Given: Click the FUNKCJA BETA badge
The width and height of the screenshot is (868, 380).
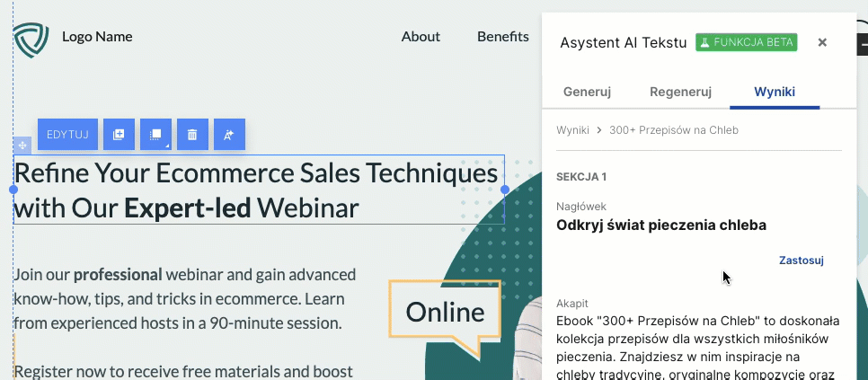Looking at the screenshot, I should click(x=746, y=42).
